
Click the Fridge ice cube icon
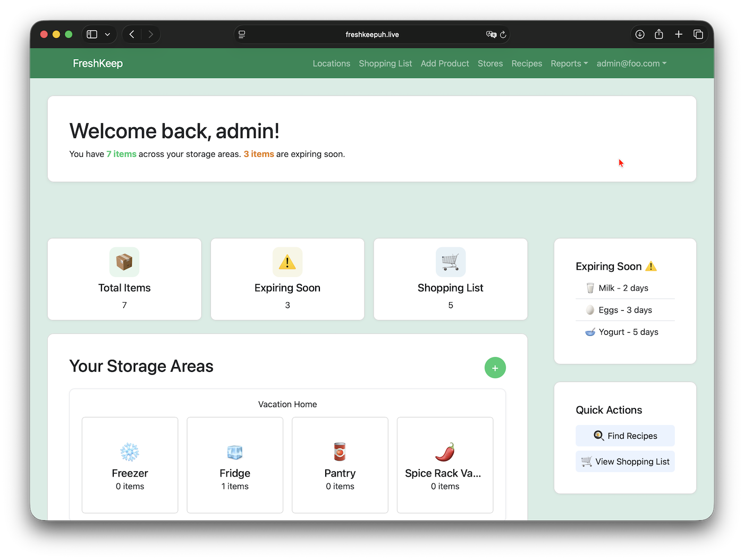point(235,452)
